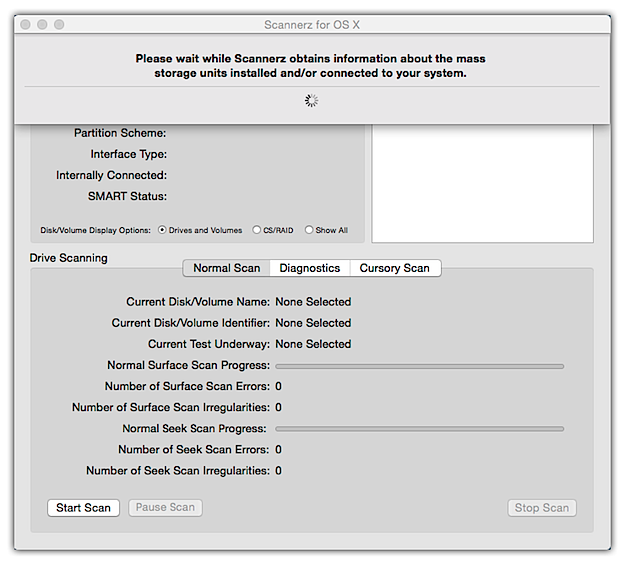The height and width of the screenshot is (564, 625).
Task: Click the 'Normal Surface Scan Progress:' label
Action: click(x=189, y=365)
